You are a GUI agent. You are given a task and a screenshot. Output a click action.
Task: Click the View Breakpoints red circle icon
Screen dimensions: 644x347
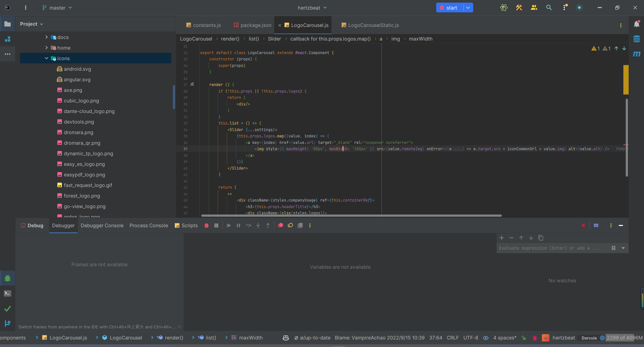280,225
